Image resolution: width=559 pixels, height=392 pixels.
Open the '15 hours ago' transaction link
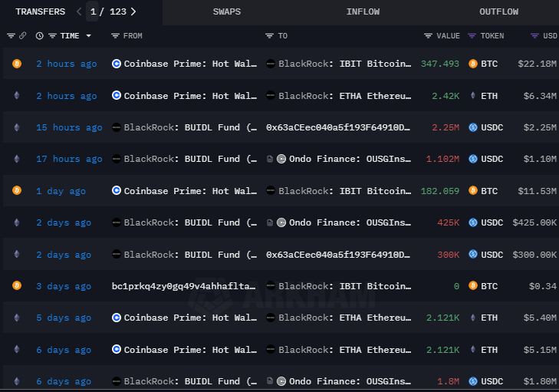pos(69,127)
